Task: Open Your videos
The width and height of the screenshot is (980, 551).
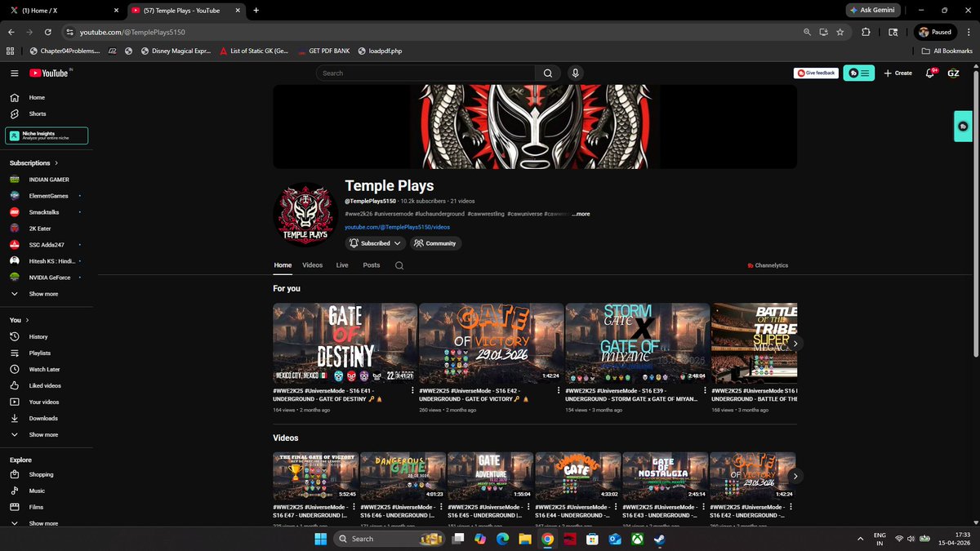Action: (44, 402)
